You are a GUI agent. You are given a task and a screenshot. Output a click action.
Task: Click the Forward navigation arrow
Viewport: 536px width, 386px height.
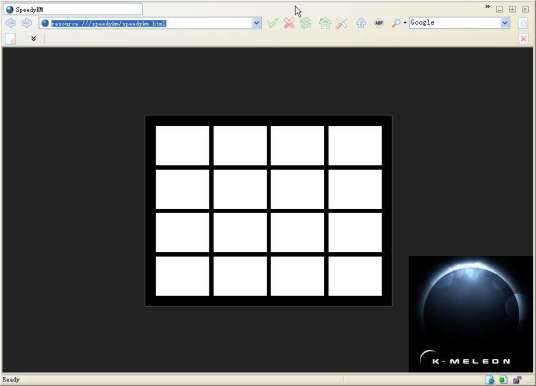[x=27, y=23]
